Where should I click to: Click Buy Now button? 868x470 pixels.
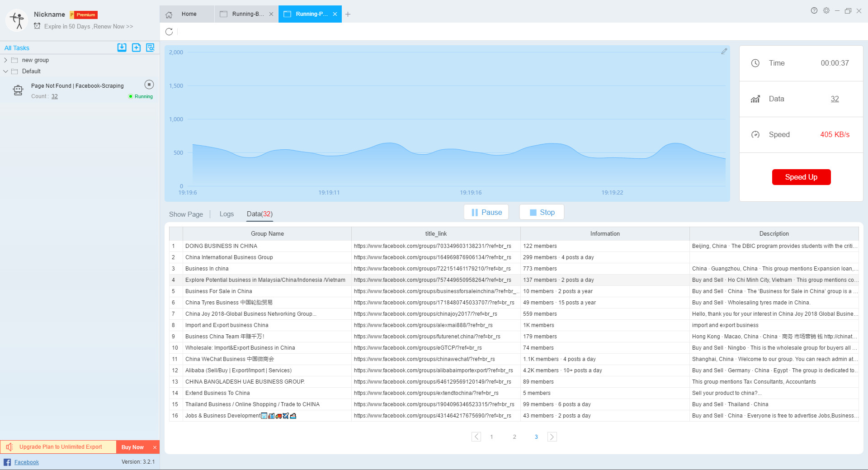132,447
